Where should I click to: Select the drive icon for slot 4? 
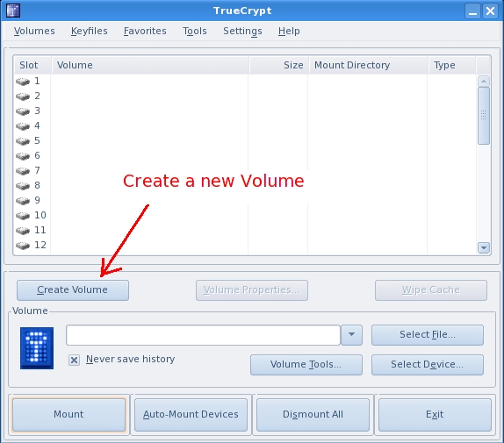[x=23, y=126]
